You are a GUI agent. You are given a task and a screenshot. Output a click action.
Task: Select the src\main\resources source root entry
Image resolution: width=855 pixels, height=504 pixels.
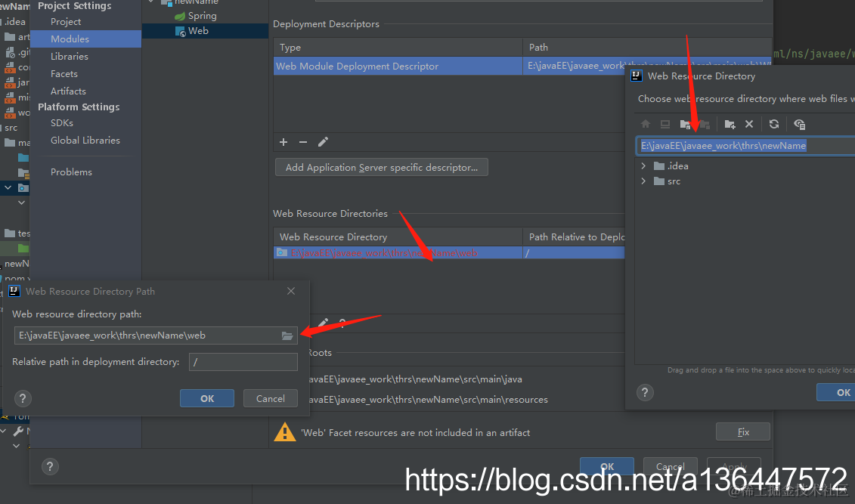tap(428, 400)
